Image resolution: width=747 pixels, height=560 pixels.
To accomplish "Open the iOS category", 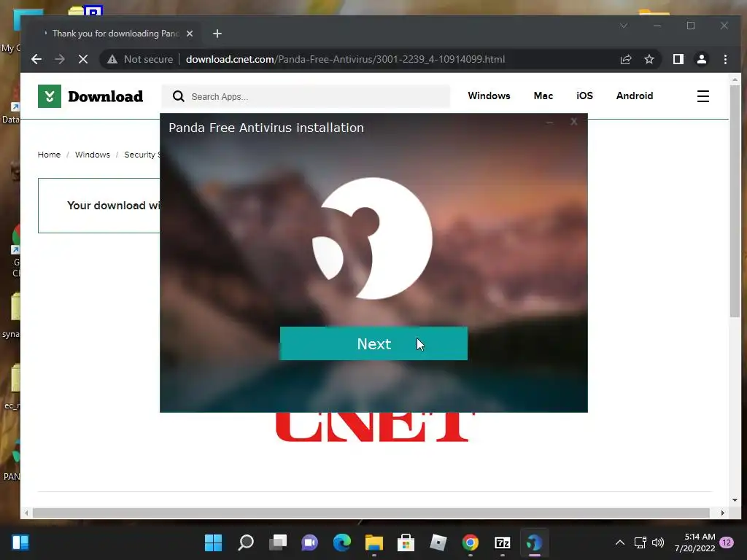I will click(584, 96).
